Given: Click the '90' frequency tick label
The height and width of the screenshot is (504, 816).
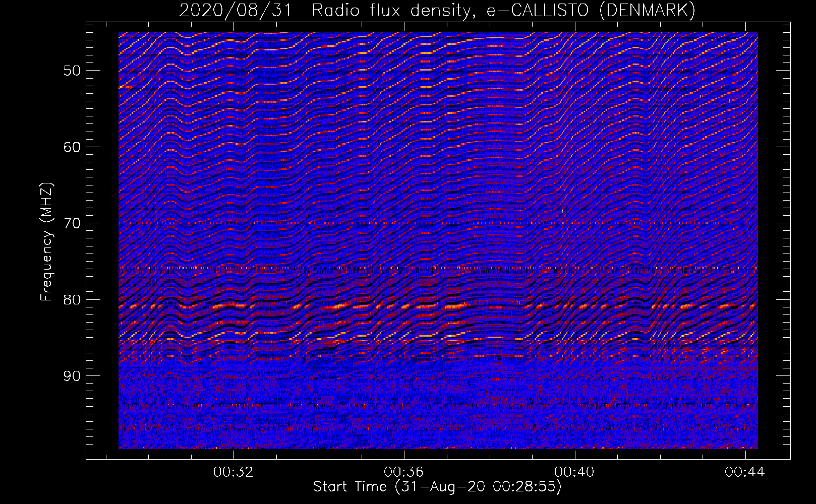Looking at the screenshot, I should pos(72,376).
